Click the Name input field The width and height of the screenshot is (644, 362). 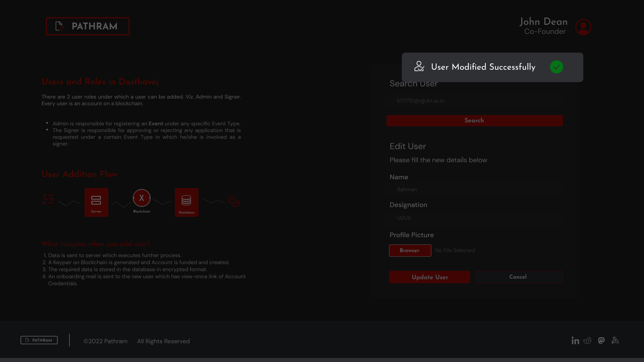coord(474,190)
